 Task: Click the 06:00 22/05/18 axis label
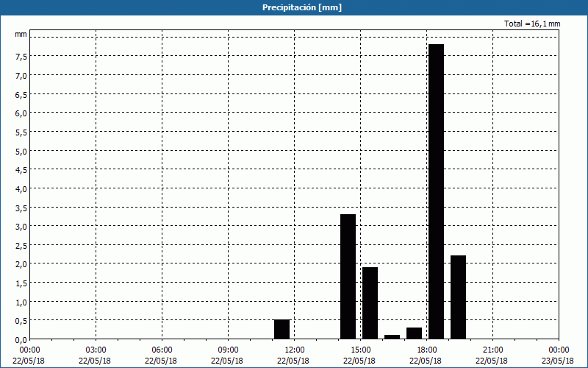coord(162,355)
